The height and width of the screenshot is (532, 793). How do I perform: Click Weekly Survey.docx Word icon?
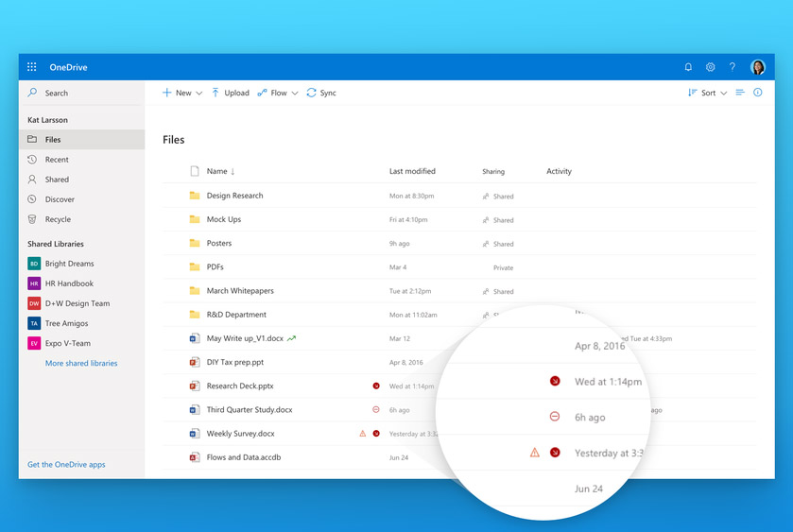(x=194, y=434)
